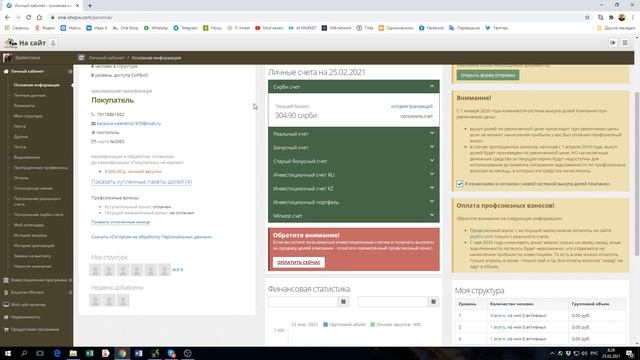Expand the Инвестиционный счет KZ account
640x360 pixels.
pyautogui.click(x=353, y=188)
